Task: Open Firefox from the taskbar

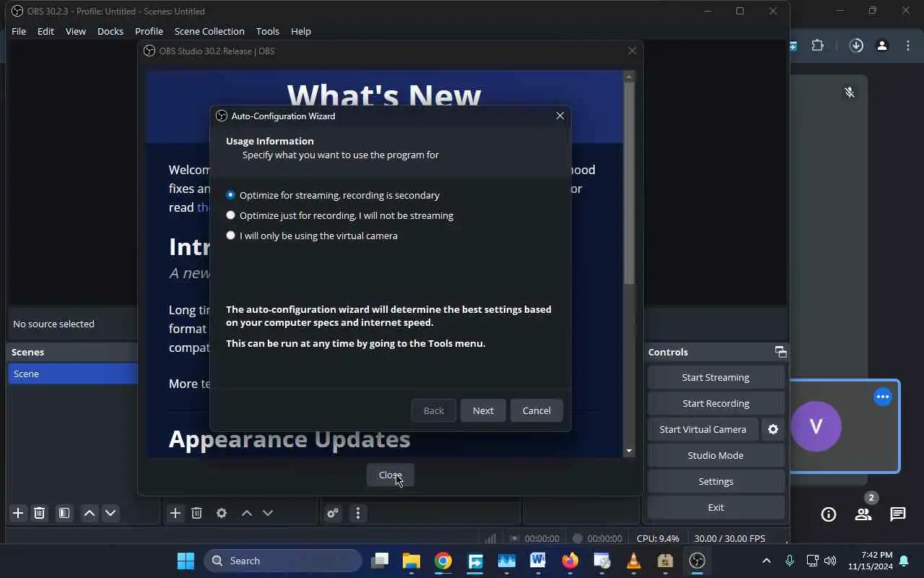Action: click(x=570, y=561)
